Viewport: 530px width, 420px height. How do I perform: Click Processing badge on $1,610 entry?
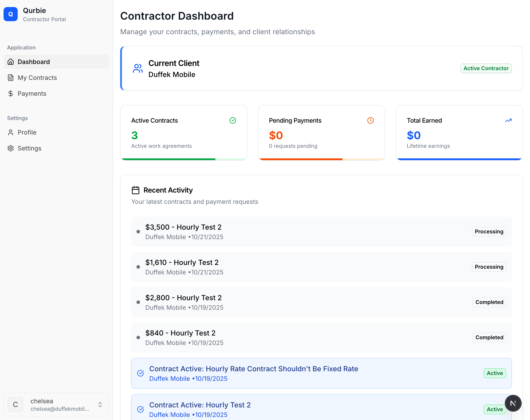tap(489, 267)
